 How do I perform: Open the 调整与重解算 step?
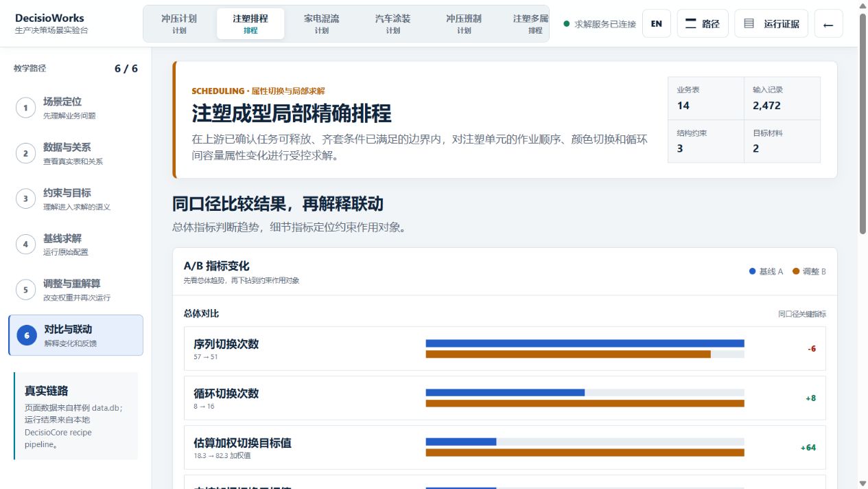(x=76, y=290)
